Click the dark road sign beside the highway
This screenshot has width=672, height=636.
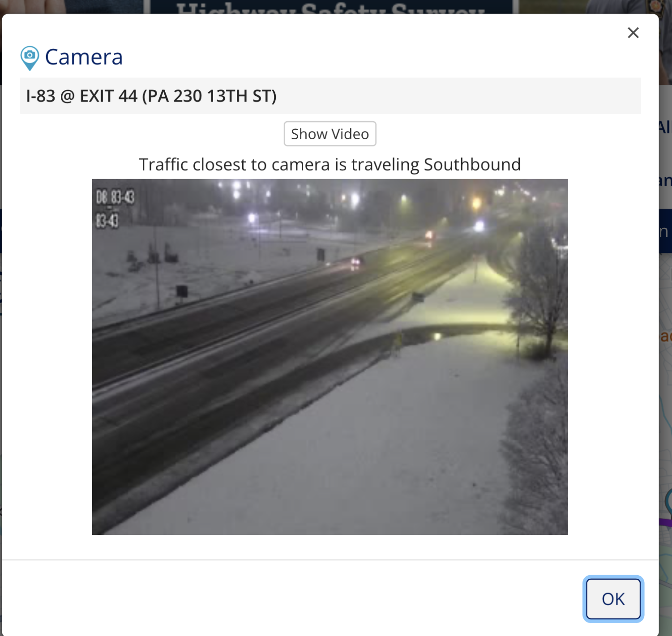point(182,291)
